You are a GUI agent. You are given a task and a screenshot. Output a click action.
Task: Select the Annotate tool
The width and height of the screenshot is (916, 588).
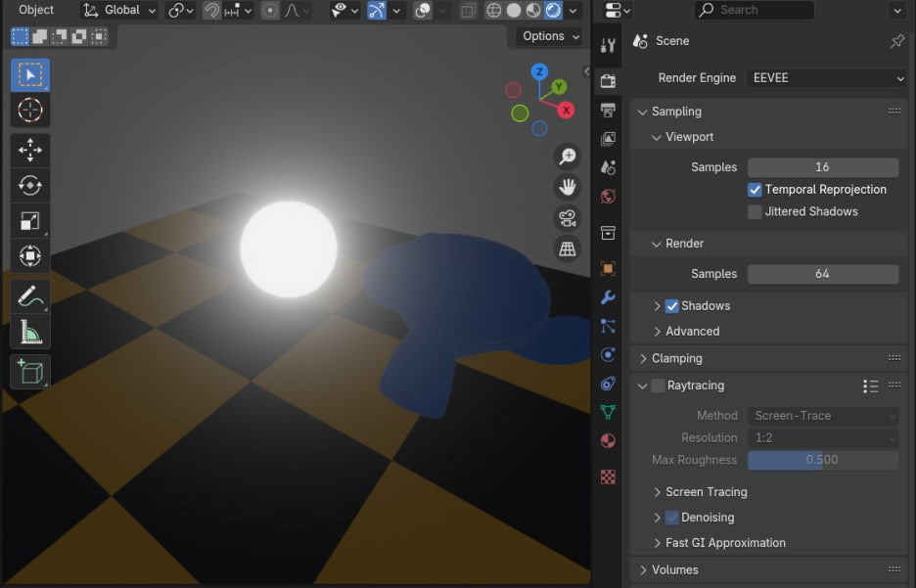(29, 296)
